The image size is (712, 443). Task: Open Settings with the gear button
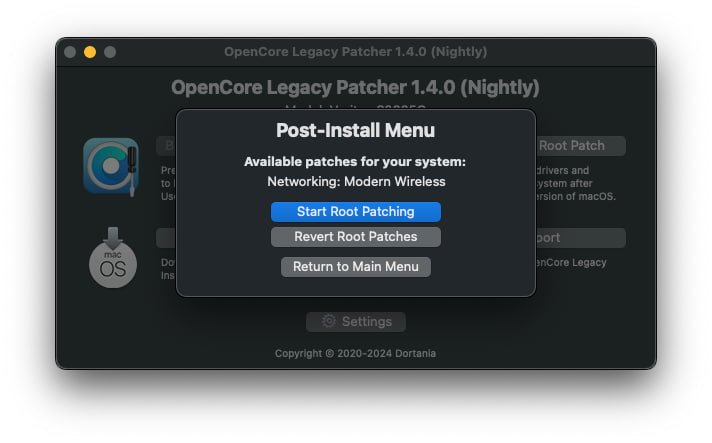[356, 322]
